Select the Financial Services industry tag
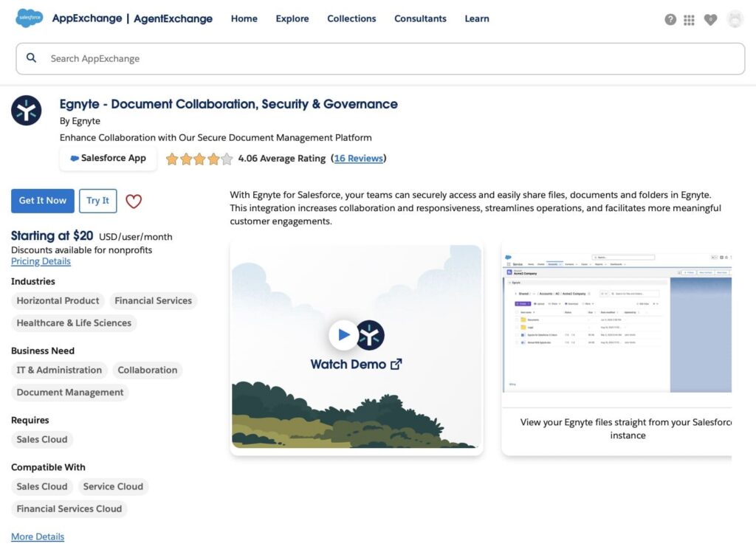The width and height of the screenshot is (756, 555). (154, 300)
